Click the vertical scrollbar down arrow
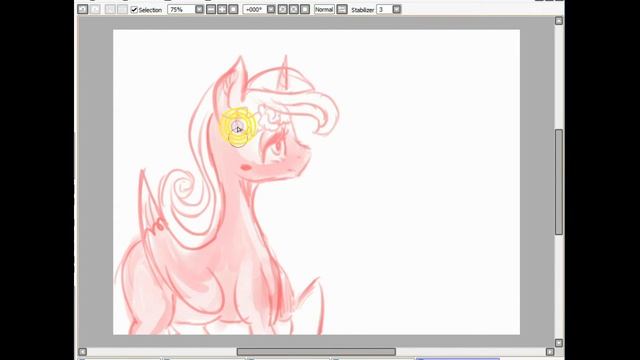 (559, 343)
